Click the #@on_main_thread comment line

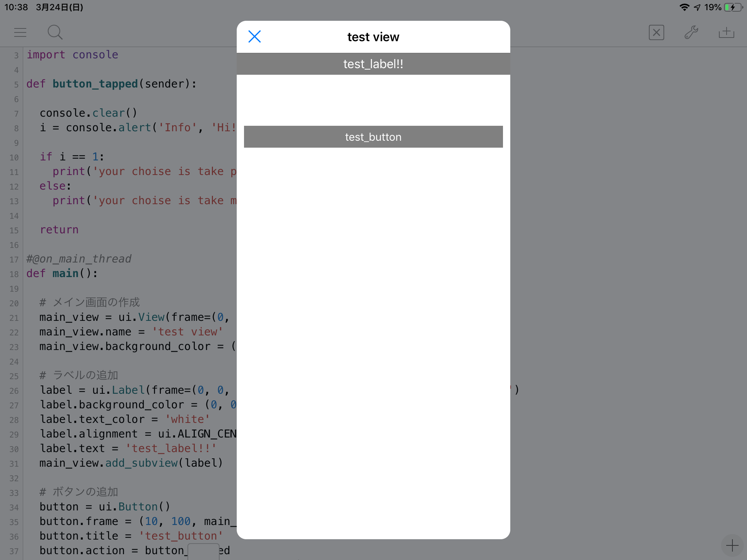(x=78, y=258)
